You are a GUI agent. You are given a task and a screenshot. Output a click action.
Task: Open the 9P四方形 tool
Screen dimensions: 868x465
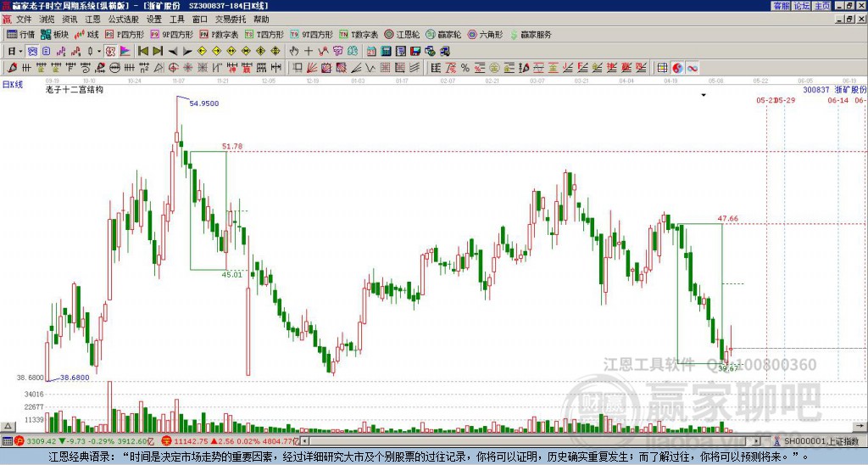pyautogui.click(x=172, y=34)
